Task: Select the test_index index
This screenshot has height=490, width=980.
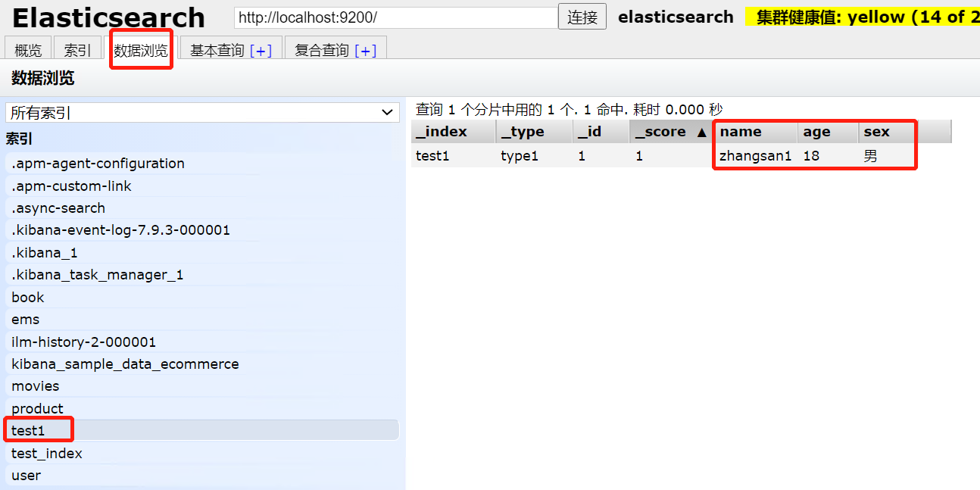Action: click(x=202, y=454)
